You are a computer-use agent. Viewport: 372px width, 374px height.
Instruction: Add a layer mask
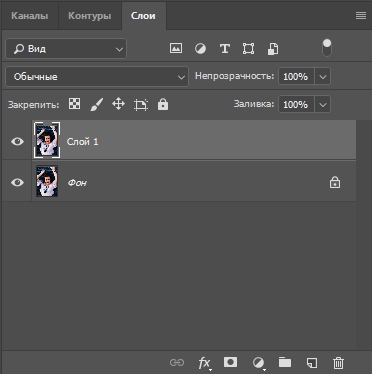(x=230, y=362)
